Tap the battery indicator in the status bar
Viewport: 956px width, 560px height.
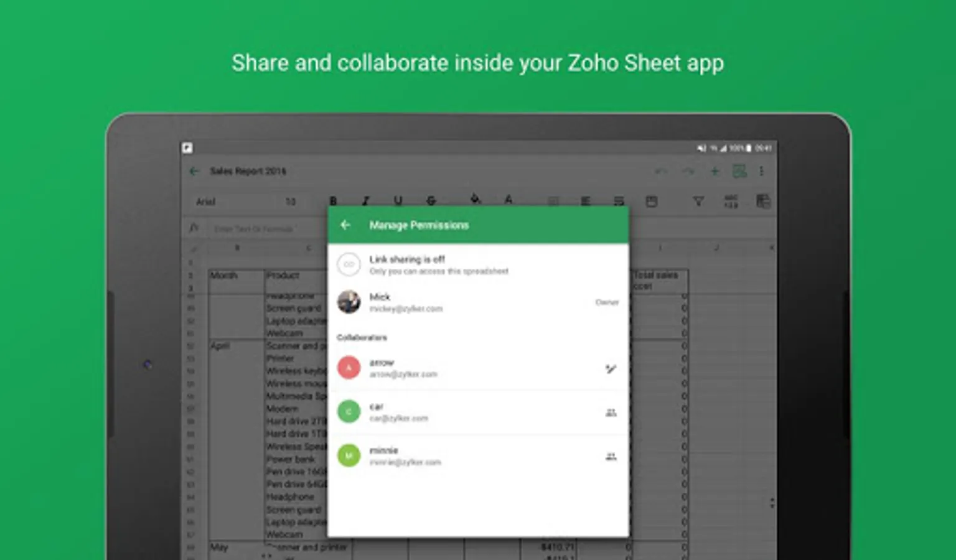point(748,148)
